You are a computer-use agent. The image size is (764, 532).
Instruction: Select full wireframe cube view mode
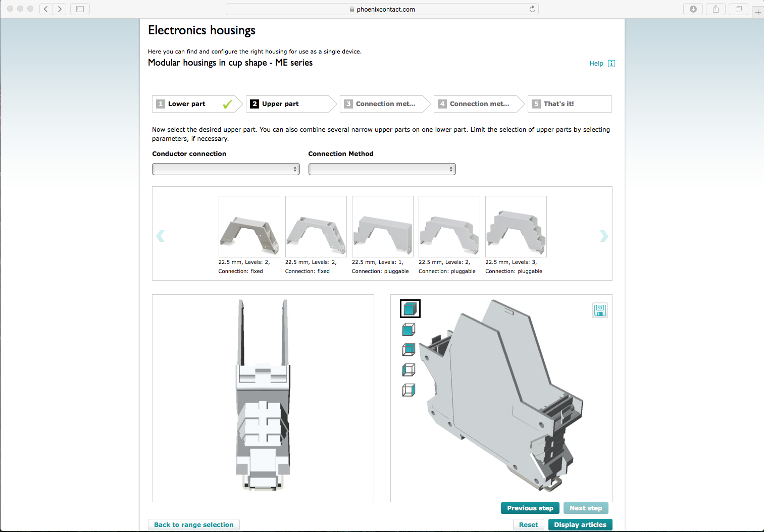pyautogui.click(x=409, y=390)
